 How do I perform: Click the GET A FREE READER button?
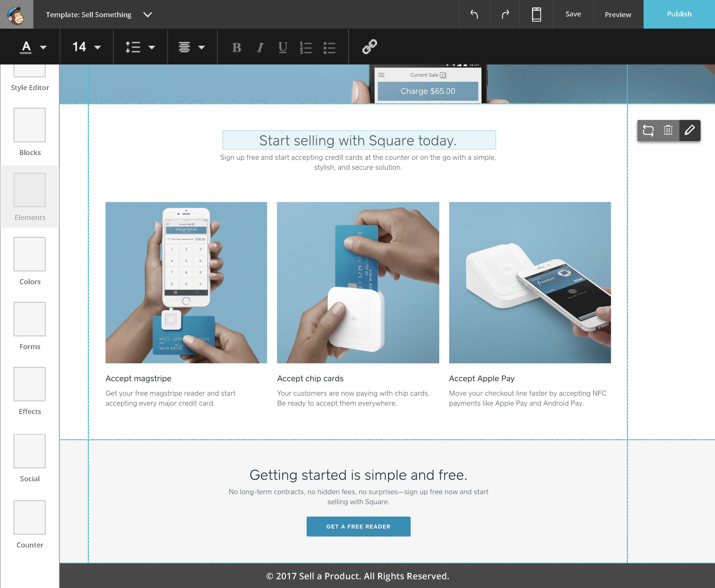(x=358, y=526)
